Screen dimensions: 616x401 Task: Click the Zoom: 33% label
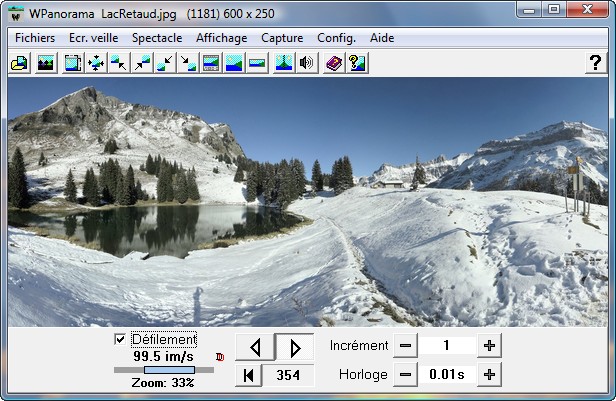tap(163, 383)
